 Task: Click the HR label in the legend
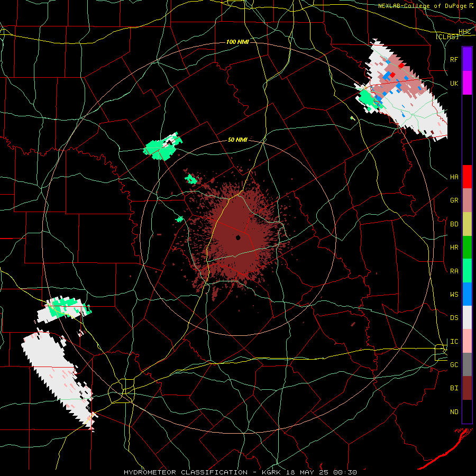pyautogui.click(x=454, y=248)
